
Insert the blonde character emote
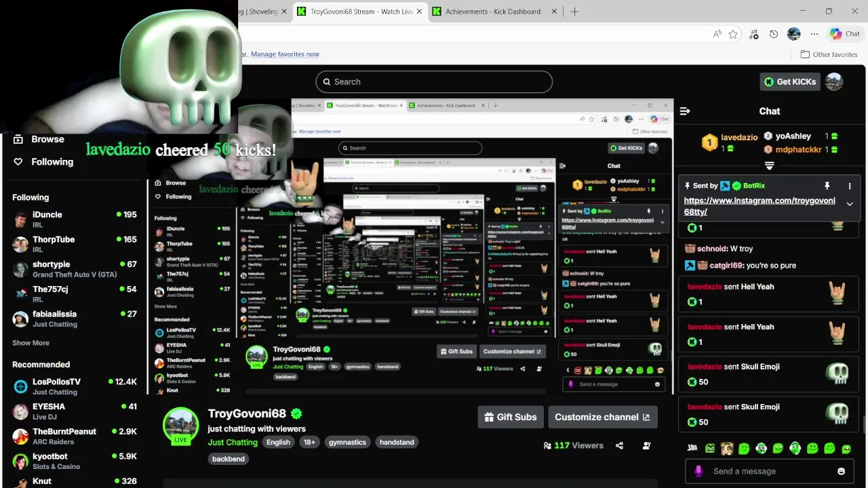pos(727,448)
